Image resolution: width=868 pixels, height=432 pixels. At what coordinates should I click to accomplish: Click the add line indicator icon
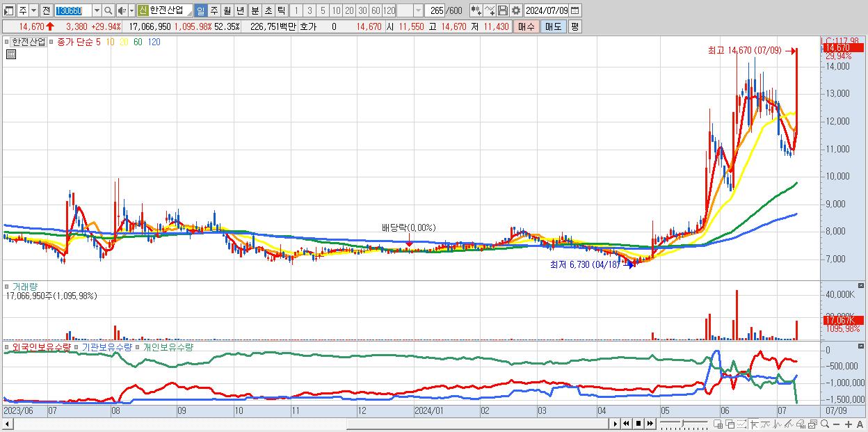[490, 10]
